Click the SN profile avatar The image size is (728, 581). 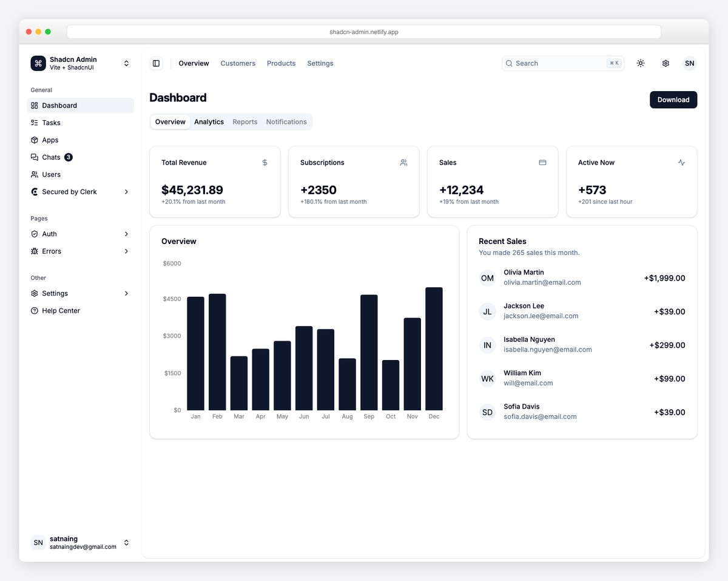click(x=689, y=63)
